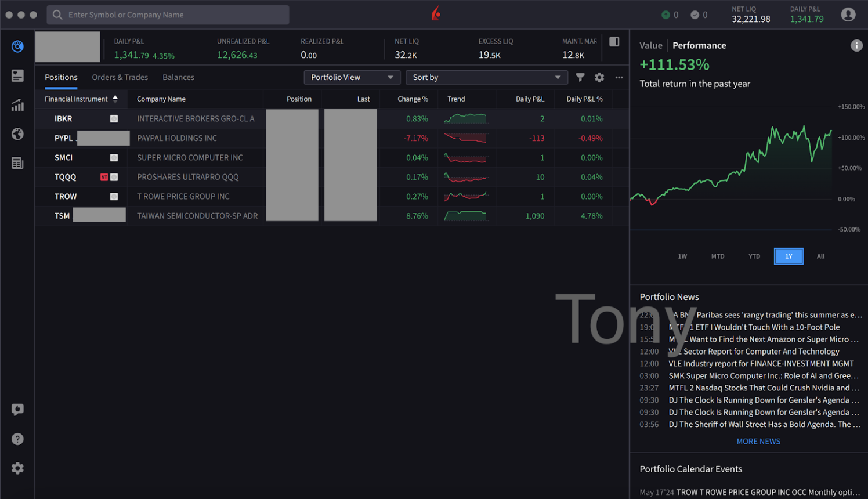
Task: Open the table settings gear next to the filter
Action: 599,77
